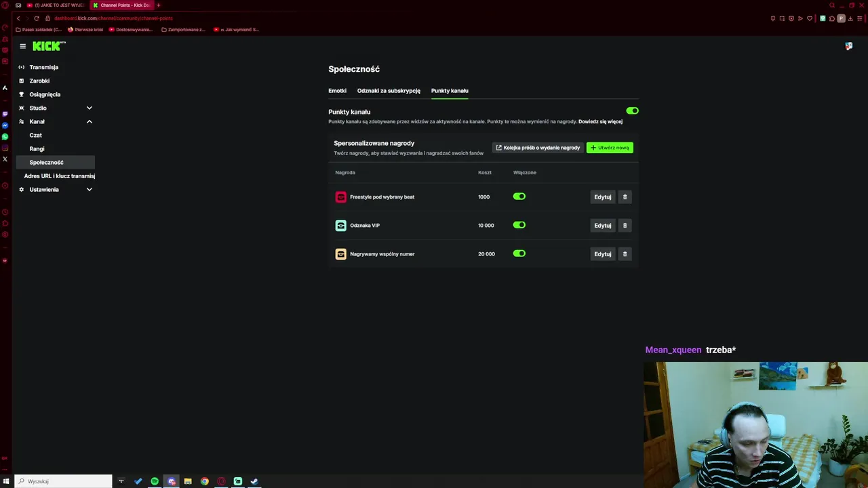Screen dimensions: 868x488
Task: Open X in the Opera sidebar
Action: pyautogui.click(x=5, y=159)
